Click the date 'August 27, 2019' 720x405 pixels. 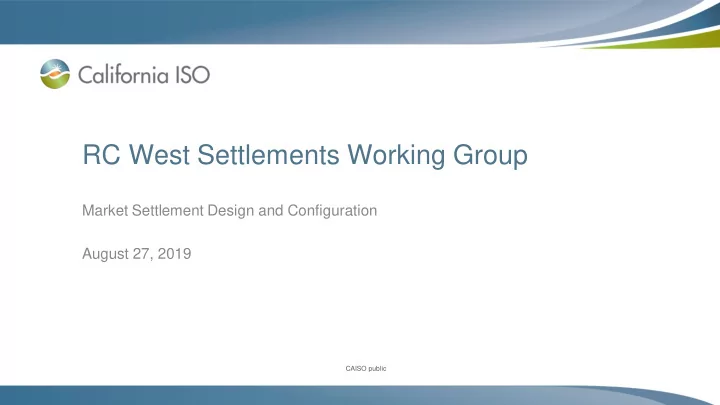[137, 254]
